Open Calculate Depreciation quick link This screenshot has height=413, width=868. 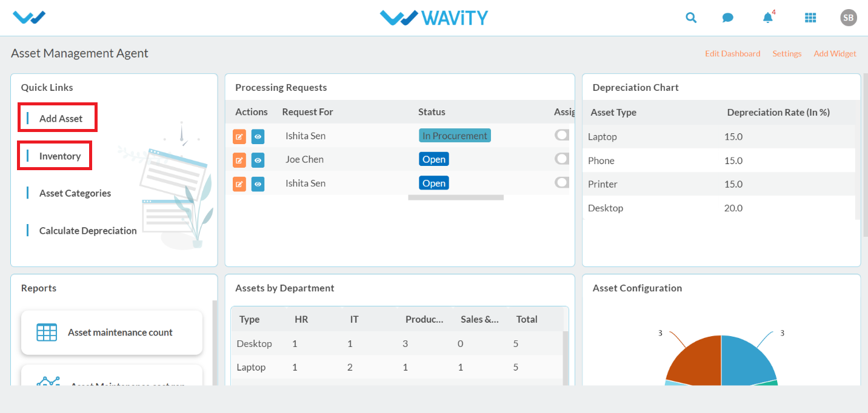click(x=88, y=231)
